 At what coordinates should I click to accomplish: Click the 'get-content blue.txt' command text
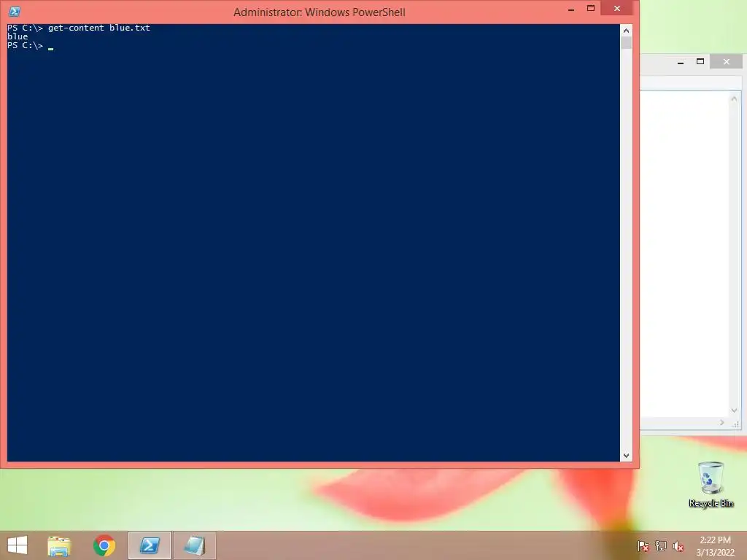pyautogui.click(x=99, y=28)
